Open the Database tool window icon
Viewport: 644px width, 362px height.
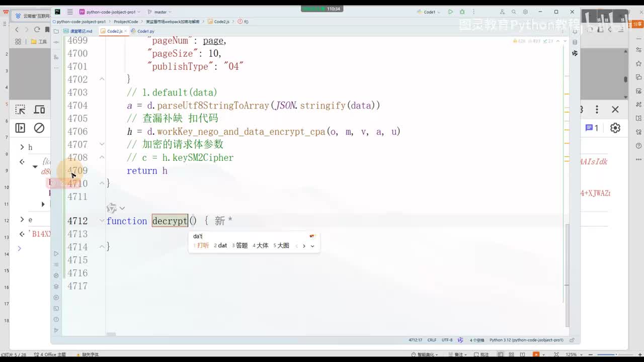[575, 42]
